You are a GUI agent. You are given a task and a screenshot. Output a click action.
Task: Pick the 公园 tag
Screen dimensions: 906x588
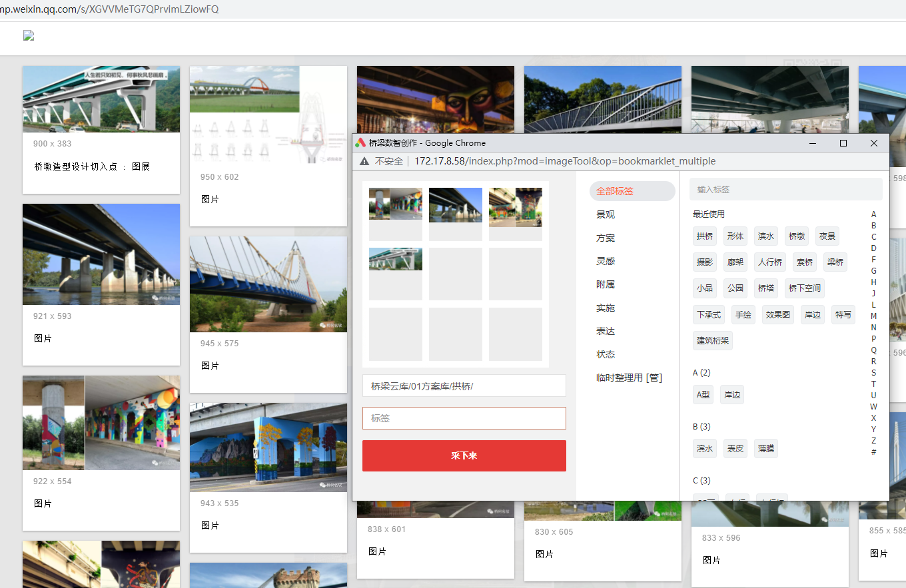point(735,288)
